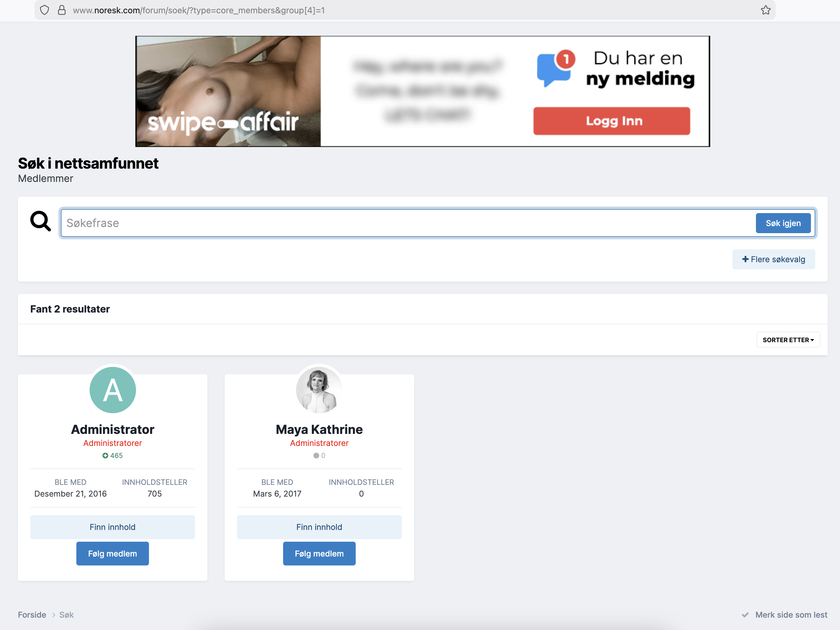This screenshot has width=840, height=630.
Task: Click the green reputation icon showing 465
Action: click(105, 456)
